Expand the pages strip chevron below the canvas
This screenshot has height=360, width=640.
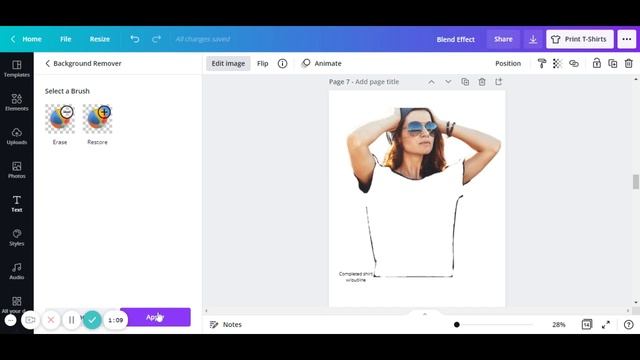(x=424, y=314)
